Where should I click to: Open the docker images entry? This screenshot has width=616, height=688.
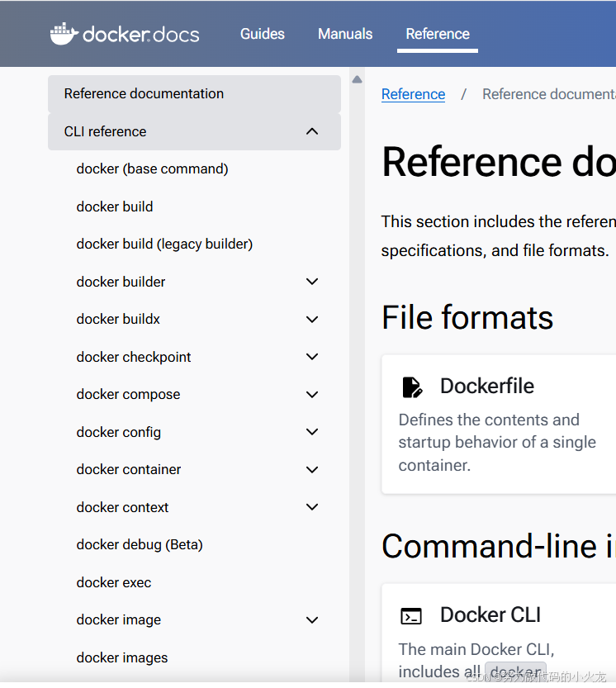(x=122, y=657)
